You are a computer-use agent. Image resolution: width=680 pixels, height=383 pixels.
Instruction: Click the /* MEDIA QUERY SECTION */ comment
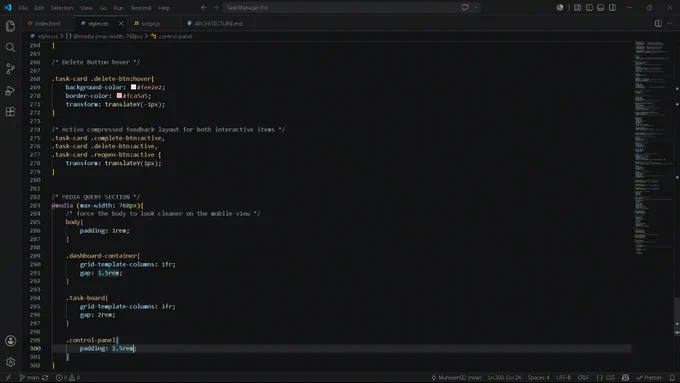[96, 197]
